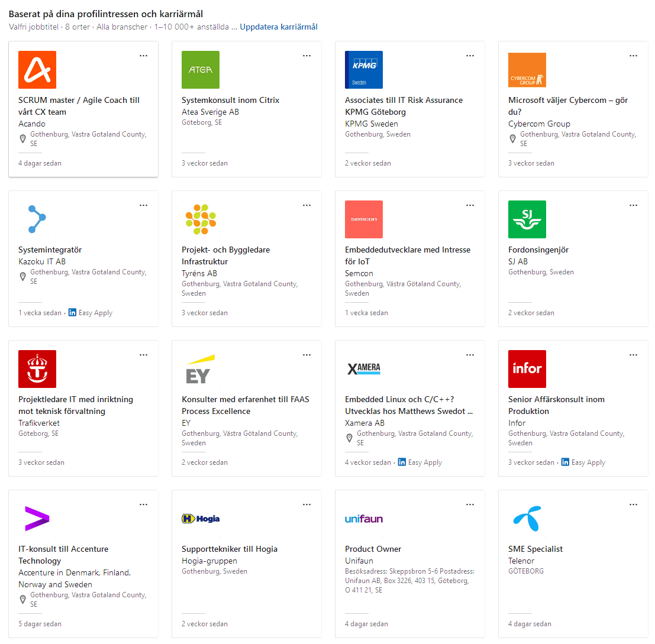655x644 pixels.
Task: Open more options on Tyréns Byggledare card
Action: (x=306, y=205)
